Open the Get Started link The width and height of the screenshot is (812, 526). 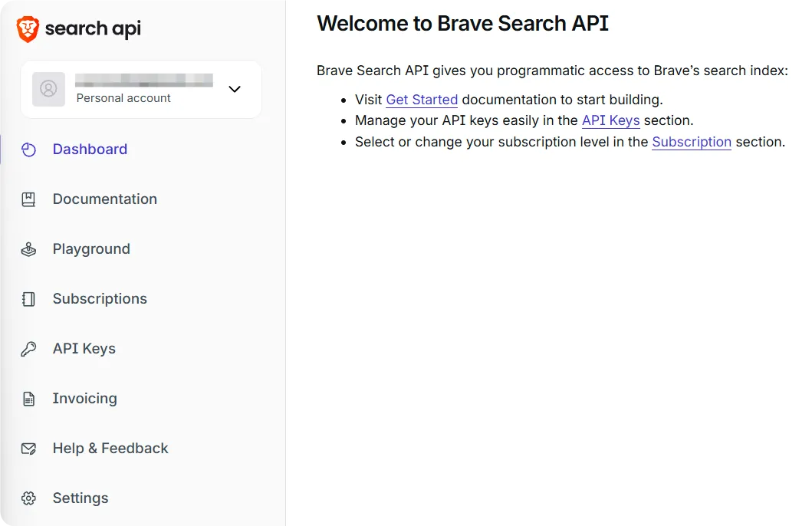point(422,99)
